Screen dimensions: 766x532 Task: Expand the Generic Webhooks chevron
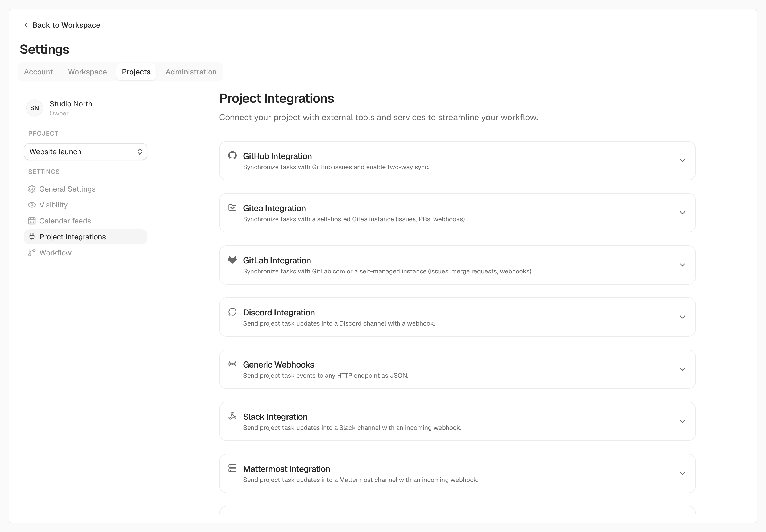[x=682, y=369]
